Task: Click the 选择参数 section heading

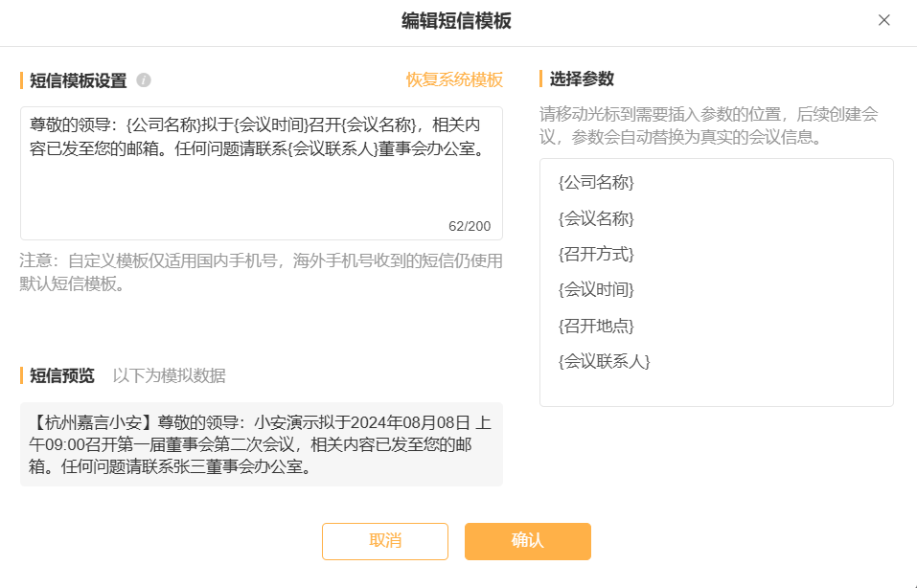Action: coord(582,79)
